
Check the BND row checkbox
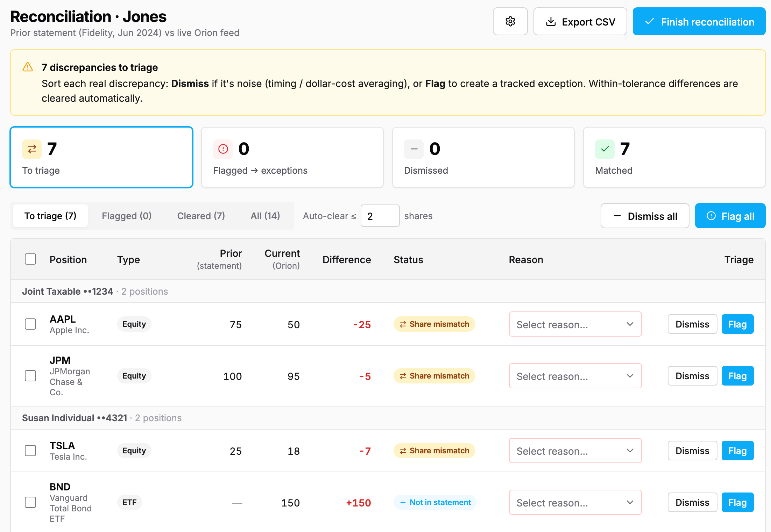(x=30, y=502)
